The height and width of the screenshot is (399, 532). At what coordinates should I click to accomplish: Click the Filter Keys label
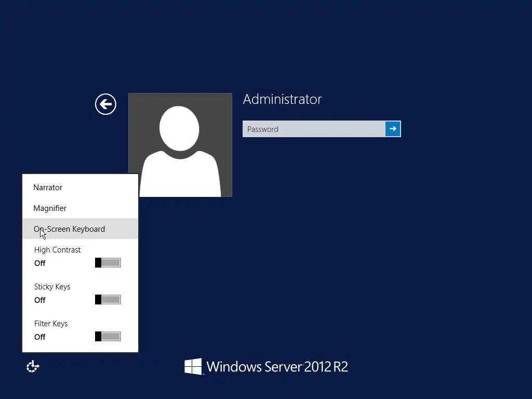(51, 324)
